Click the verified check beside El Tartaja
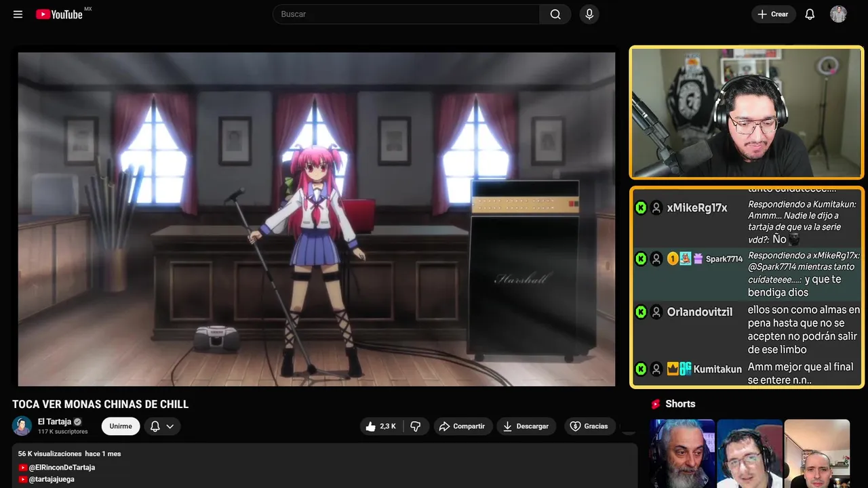This screenshot has height=488, width=868. point(77,422)
